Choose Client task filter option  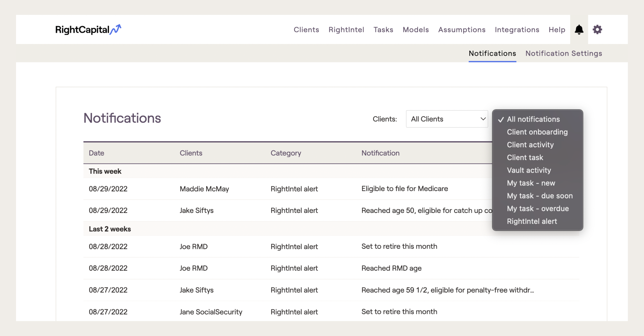click(x=537, y=157)
